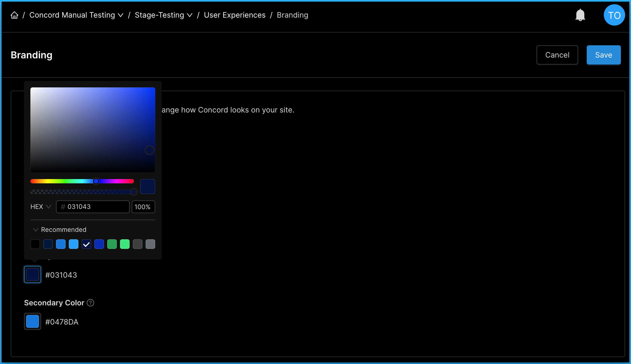631x364 pixels.
Task: Click the black color swatch in recommended
Action: tap(35, 244)
